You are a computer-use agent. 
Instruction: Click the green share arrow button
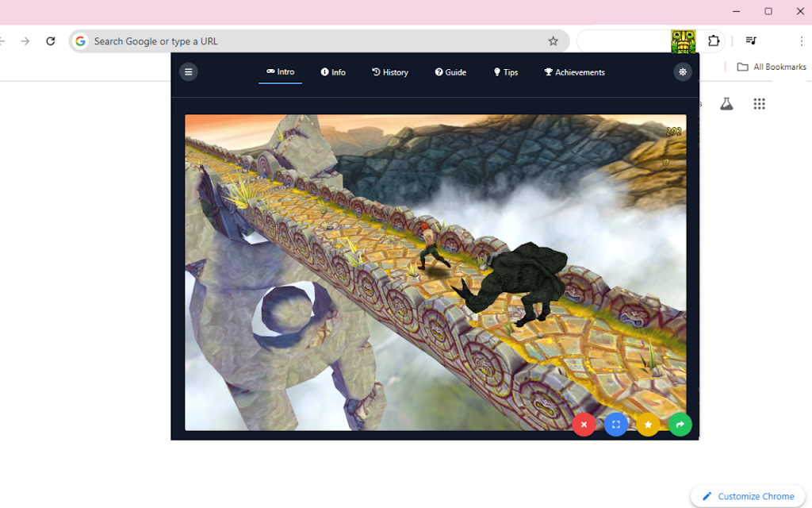coord(680,425)
